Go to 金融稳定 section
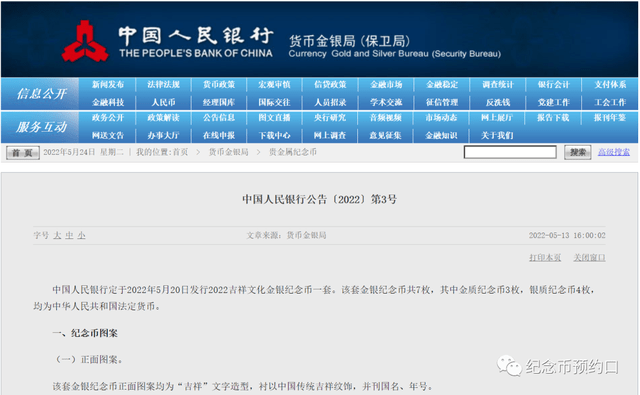 click(x=442, y=84)
